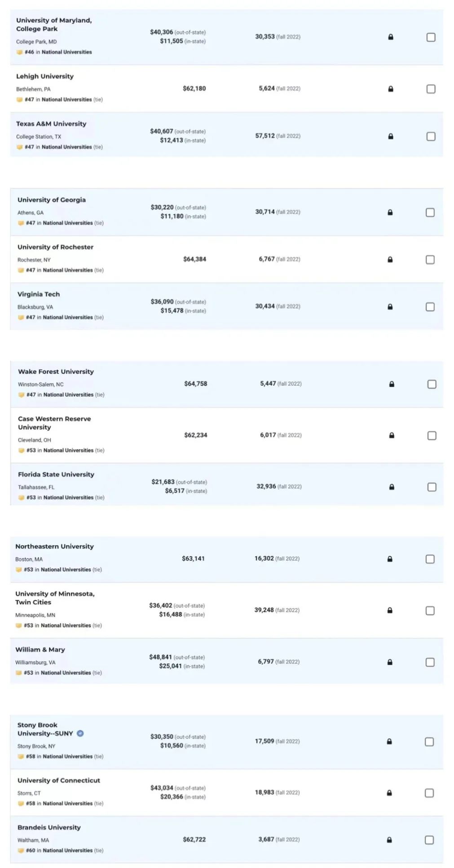This screenshot has height=868, width=454.
Task: Click the lock icon for William & Mary
Action: (x=390, y=662)
